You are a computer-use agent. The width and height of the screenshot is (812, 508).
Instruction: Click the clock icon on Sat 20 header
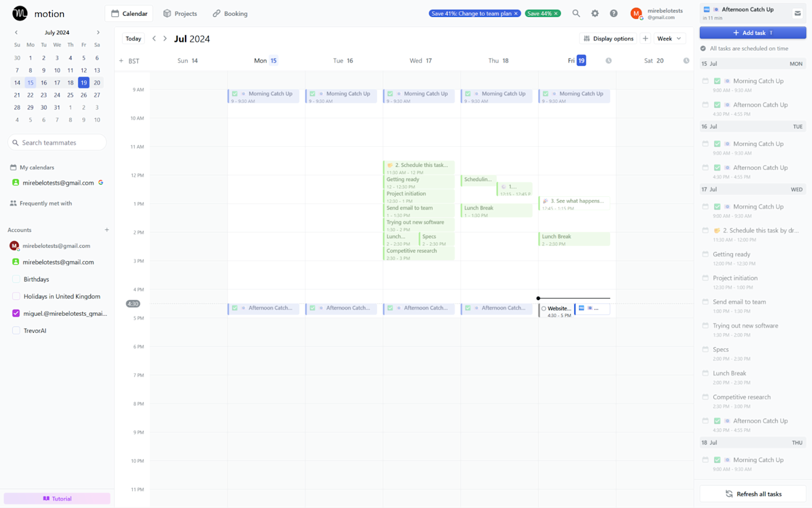pos(686,60)
